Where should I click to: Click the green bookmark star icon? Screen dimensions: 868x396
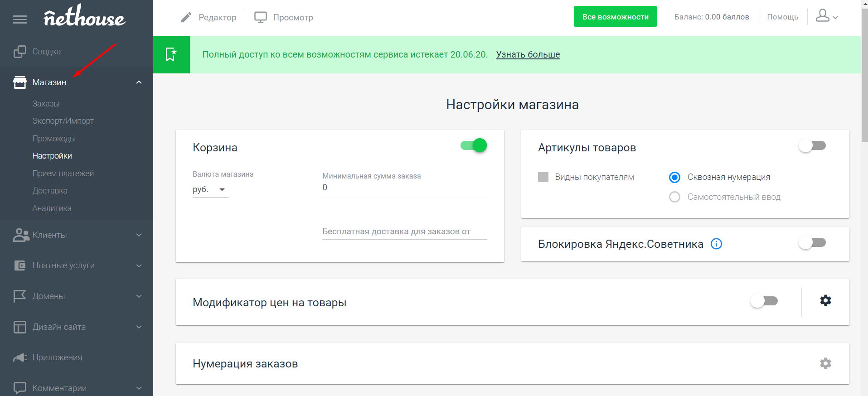coord(171,55)
